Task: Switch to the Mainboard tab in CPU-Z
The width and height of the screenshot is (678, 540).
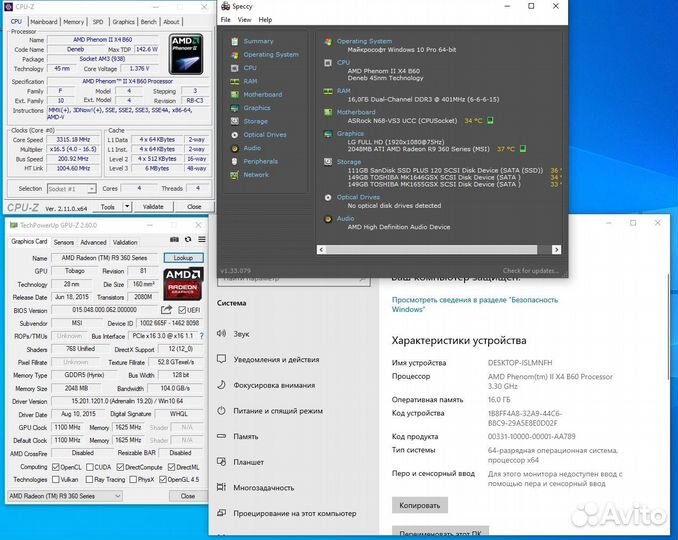Action: click(x=44, y=22)
